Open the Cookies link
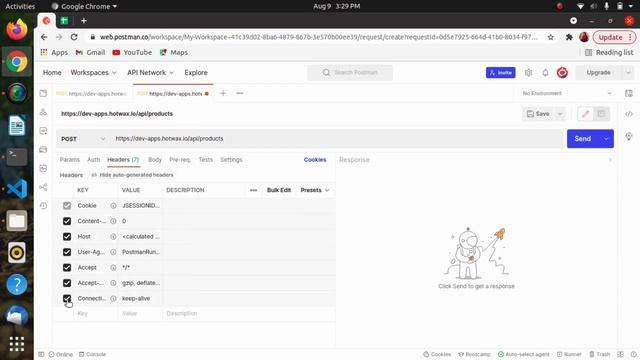Screen dimensions: 640x360 [x=315, y=160]
